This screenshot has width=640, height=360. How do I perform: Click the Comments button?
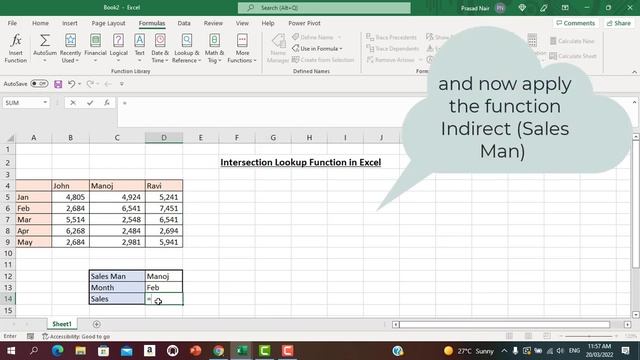(x=576, y=23)
